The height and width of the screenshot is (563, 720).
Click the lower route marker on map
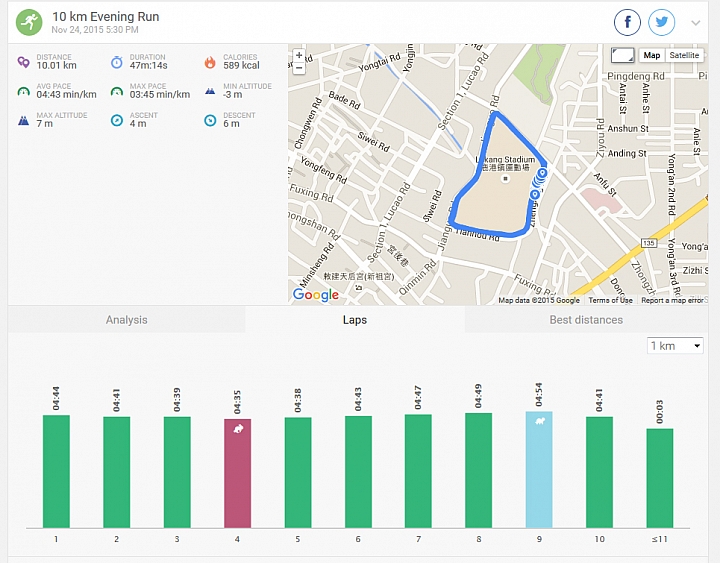[534, 195]
